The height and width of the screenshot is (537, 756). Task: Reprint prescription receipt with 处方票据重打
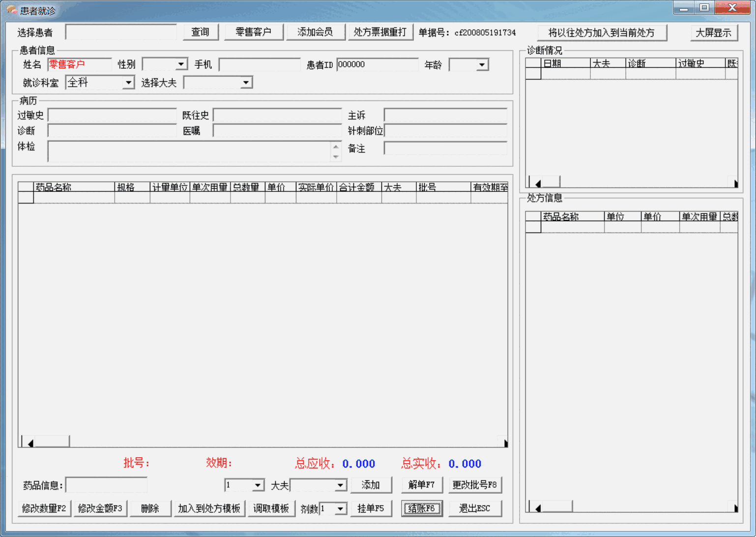tap(380, 32)
